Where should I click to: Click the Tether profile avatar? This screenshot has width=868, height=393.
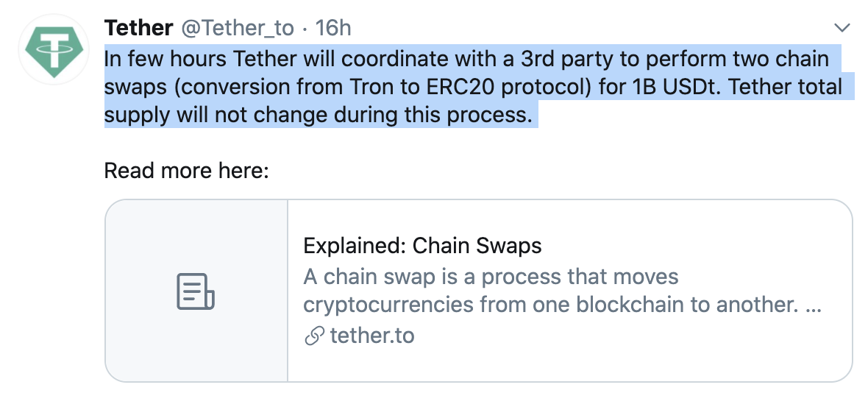51,48
